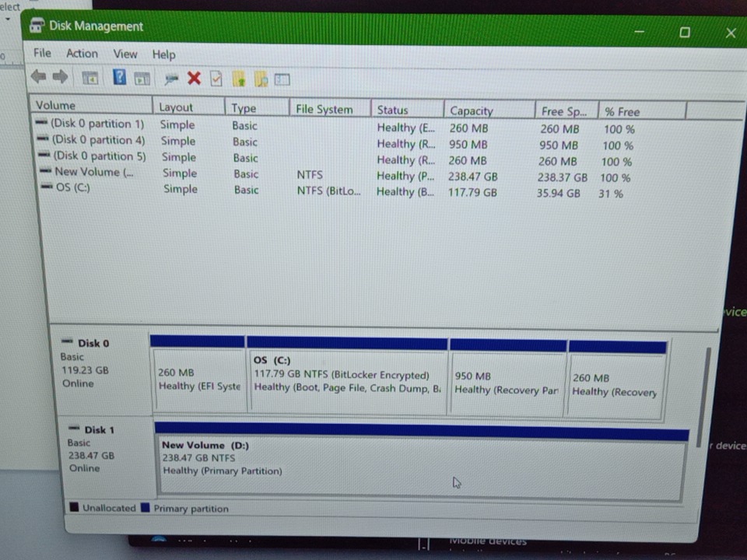Image resolution: width=747 pixels, height=560 pixels.
Task: Click drive icon beside OS (C:) row
Action: (47, 187)
